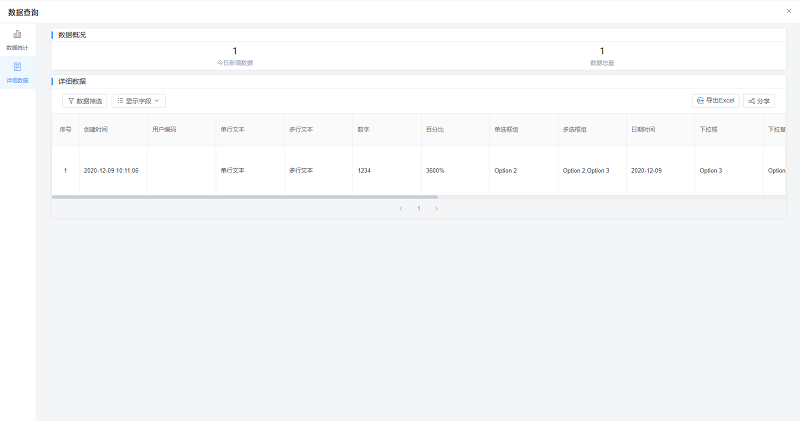Click the 创建时间 column header
800x421 pixels.
pyautogui.click(x=96, y=130)
